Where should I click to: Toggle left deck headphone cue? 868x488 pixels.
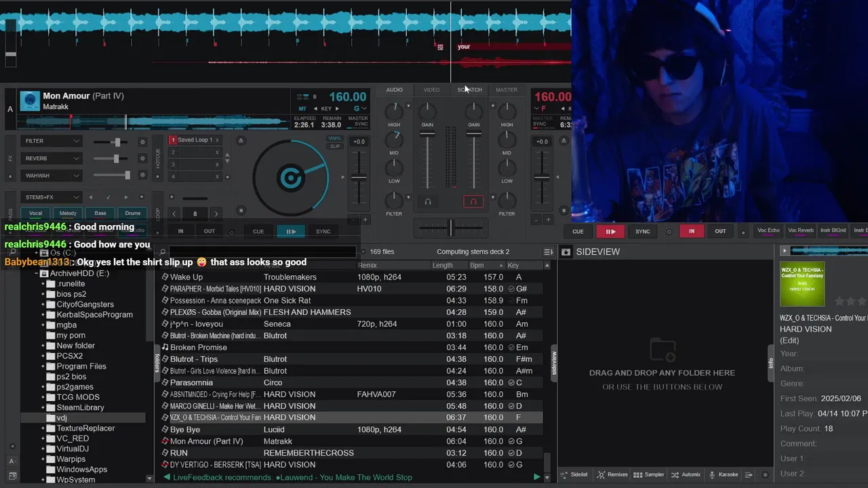click(x=428, y=201)
